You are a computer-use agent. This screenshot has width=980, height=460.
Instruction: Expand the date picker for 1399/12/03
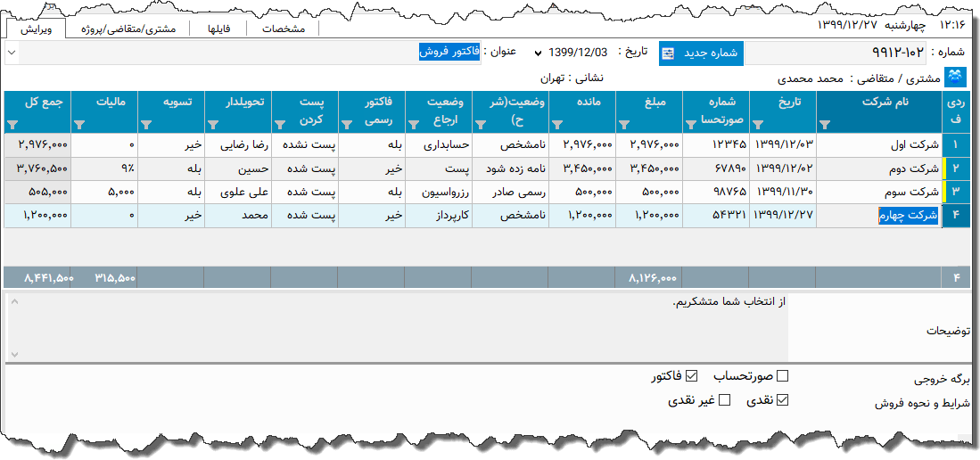pos(538,53)
